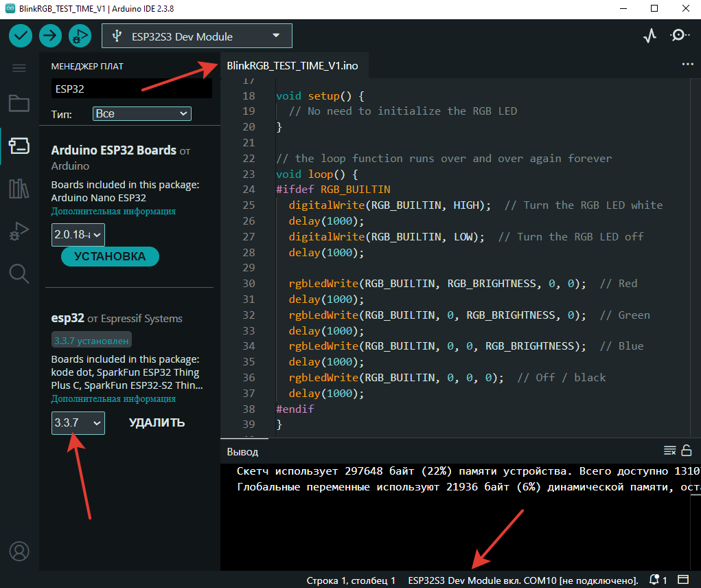Toggle the bottom panel icon in status bar
The image size is (701, 588).
(683, 580)
